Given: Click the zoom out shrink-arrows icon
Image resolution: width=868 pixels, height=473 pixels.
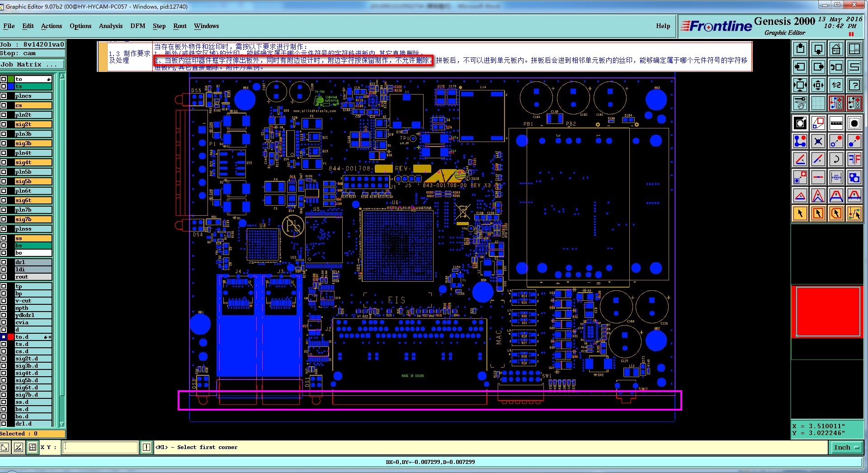Looking at the screenshot, I should pos(818,85).
